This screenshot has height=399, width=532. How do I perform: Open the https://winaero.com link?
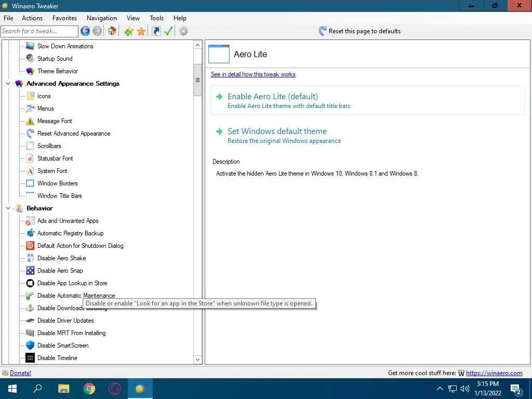click(494, 373)
